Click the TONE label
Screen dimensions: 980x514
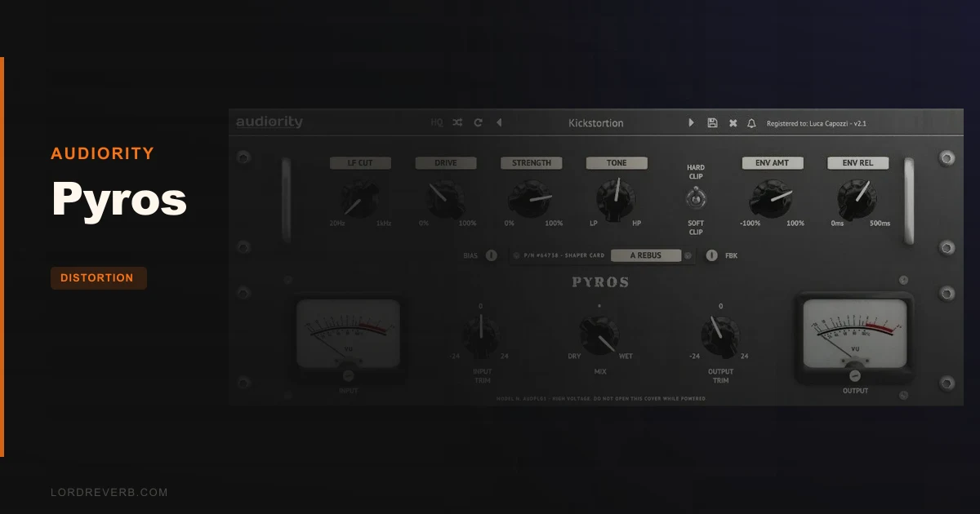coord(617,163)
